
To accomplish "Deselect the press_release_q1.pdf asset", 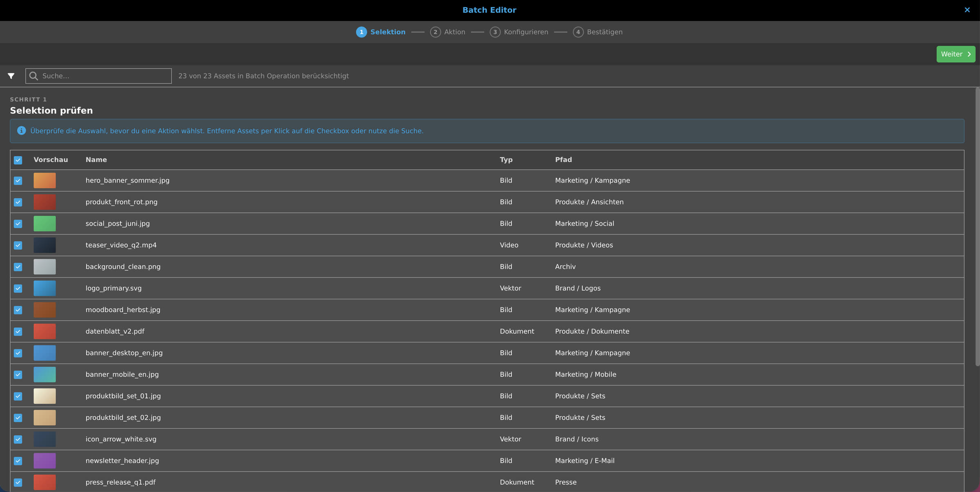I will (18, 482).
